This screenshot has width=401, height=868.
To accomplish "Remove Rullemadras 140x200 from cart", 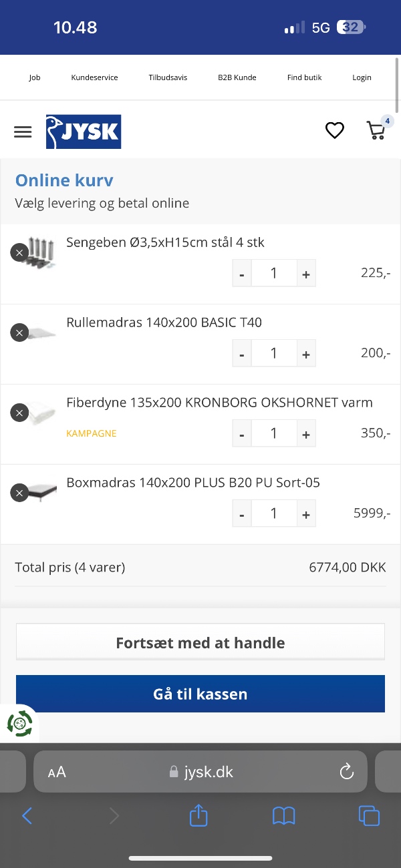I will (x=19, y=333).
